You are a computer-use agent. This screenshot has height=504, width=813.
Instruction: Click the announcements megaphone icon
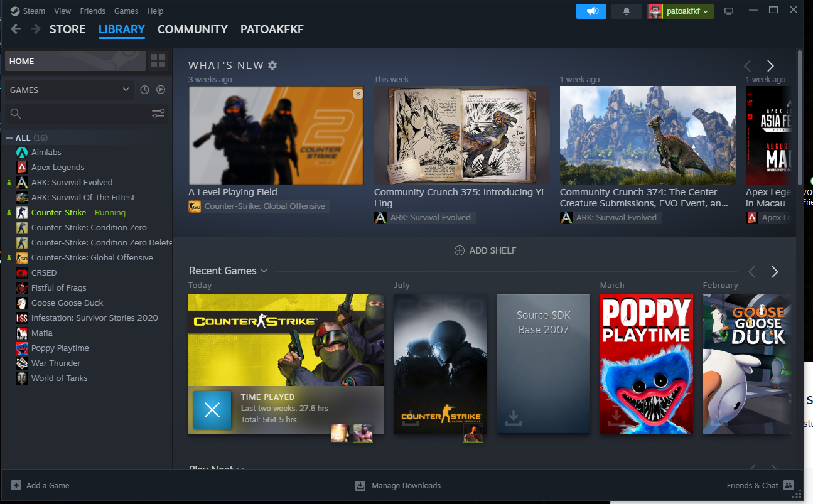591,11
